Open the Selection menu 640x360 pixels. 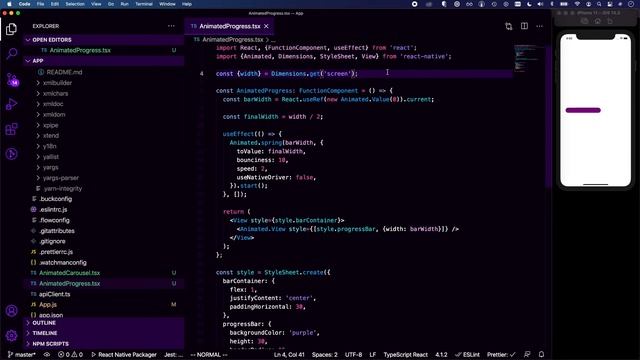(x=75, y=4)
